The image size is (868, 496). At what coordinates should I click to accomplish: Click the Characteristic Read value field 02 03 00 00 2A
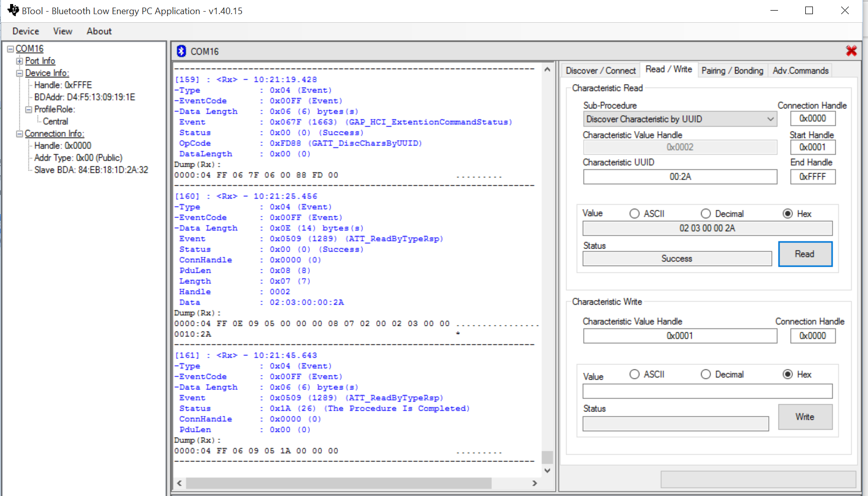point(707,228)
